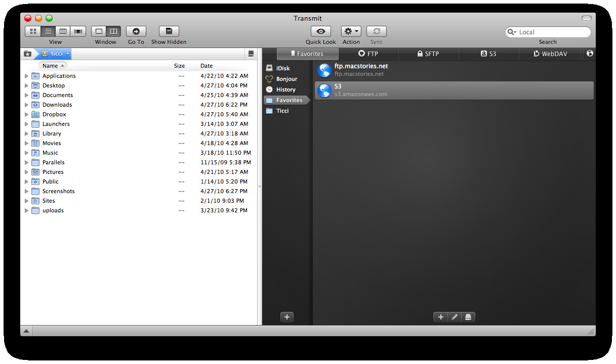Select the Movies folder icon

click(x=35, y=143)
